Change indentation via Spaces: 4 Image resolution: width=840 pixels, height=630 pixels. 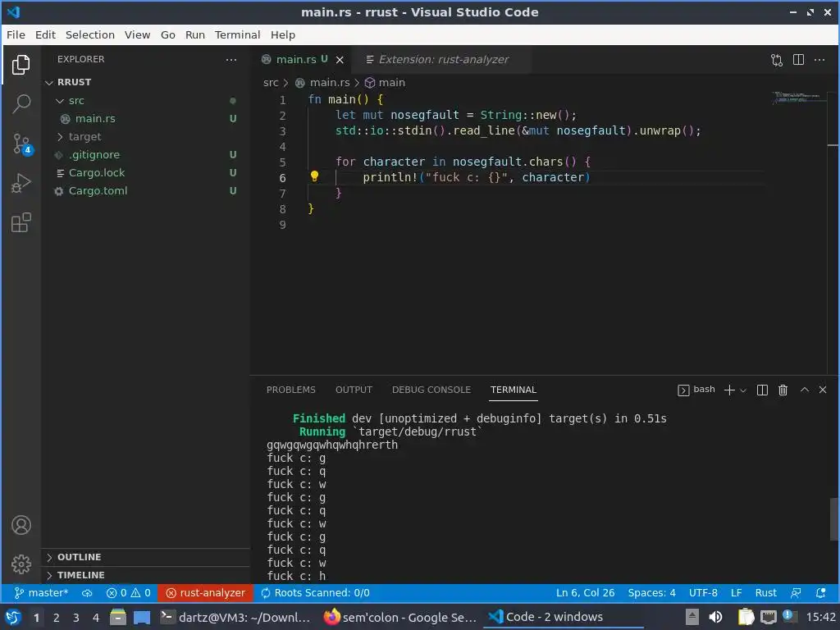pos(651,593)
